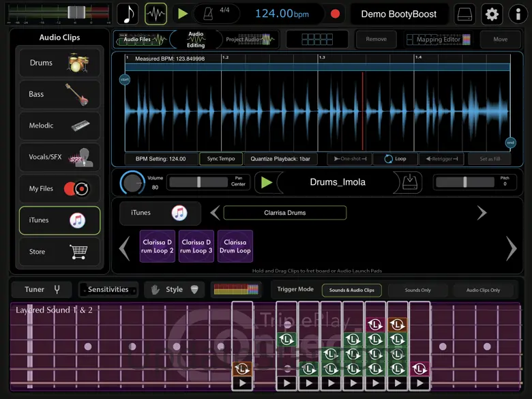Screen dimensions: 532x399
Task: Click Set as Fill button
Action: tap(490, 159)
